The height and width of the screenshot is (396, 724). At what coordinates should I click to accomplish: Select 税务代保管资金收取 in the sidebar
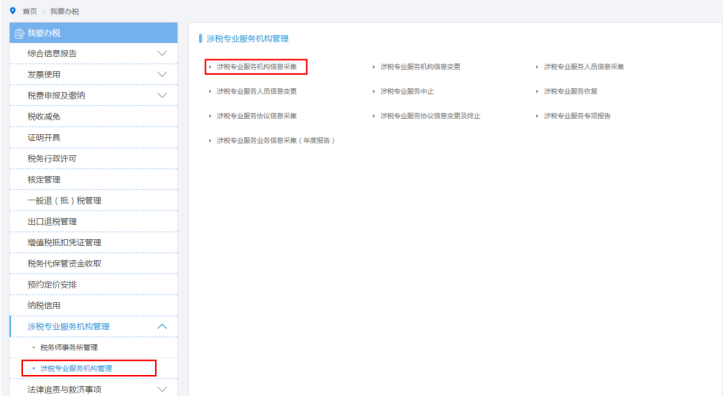click(x=94, y=264)
